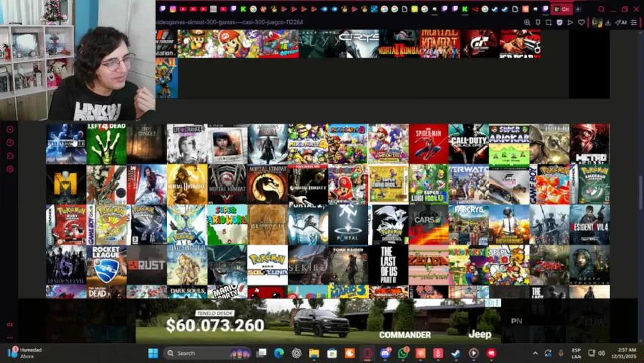The image size is (644, 363).
Task: Open WhatsApp from the taskbar
Action: pyautogui.click(x=403, y=353)
